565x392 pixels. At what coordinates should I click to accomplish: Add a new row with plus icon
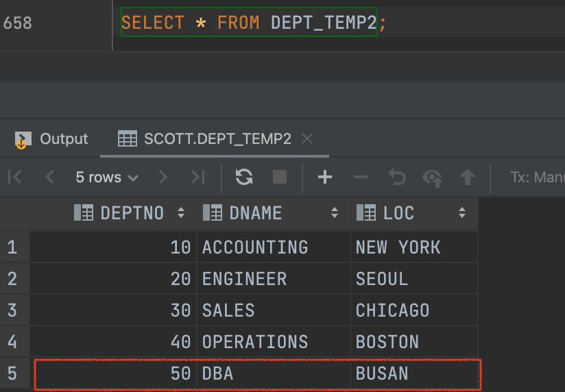pyautogui.click(x=324, y=177)
